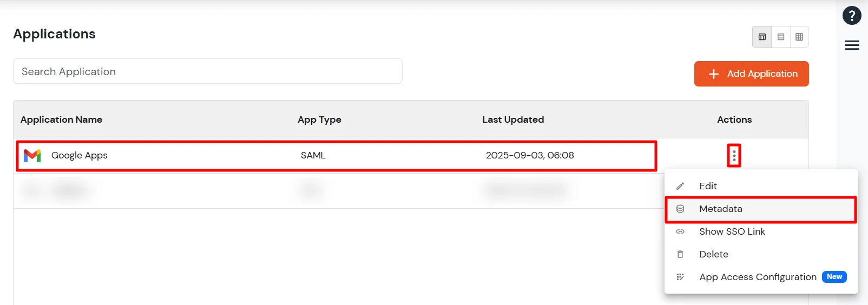The image size is (868, 305).
Task: Click the plus icon in Add Application
Action: [714, 74]
